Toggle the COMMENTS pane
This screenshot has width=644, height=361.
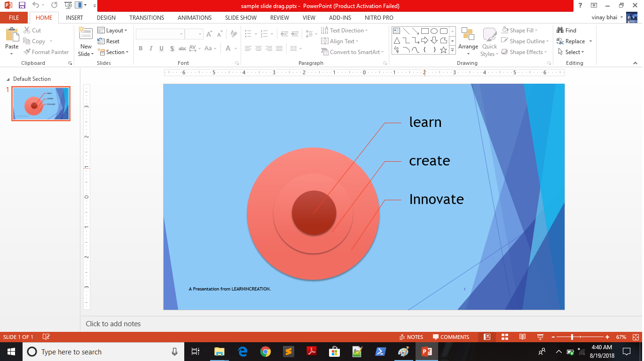(x=451, y=337)
